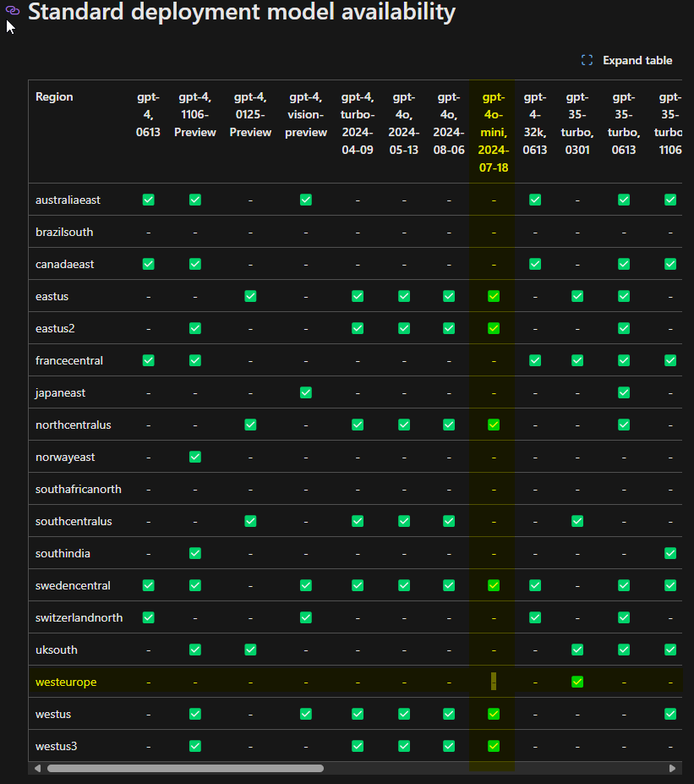Click southcentralus checkmark under gpt-4, turbo-2024-04-09

pyautogui.click(x=358, y=522)
